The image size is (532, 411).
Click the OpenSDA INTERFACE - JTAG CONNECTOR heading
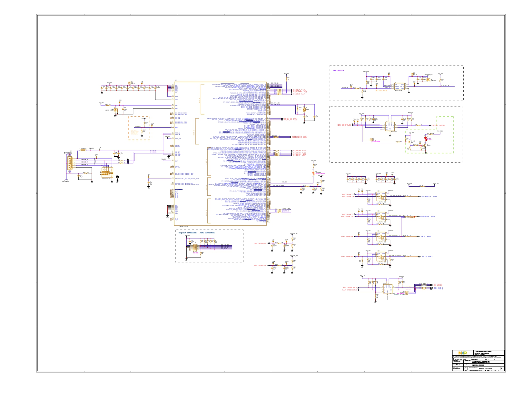pyautogui.click(x=197, y=233)
